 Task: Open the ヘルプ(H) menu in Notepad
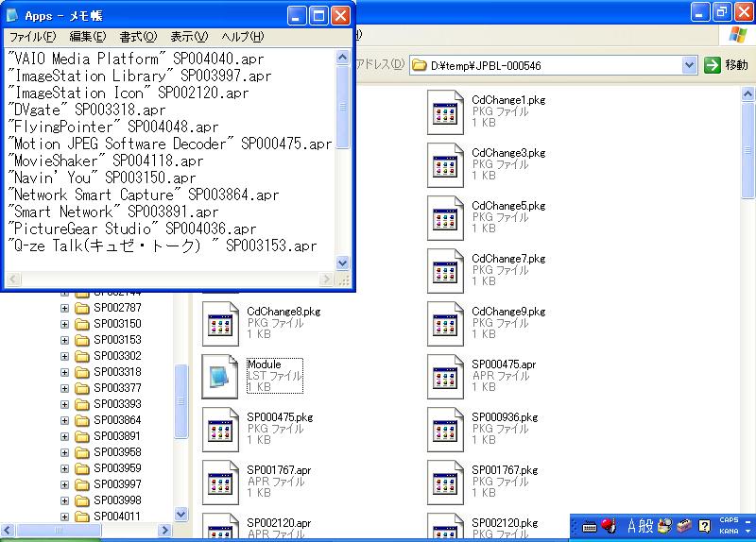coord(243,37)
